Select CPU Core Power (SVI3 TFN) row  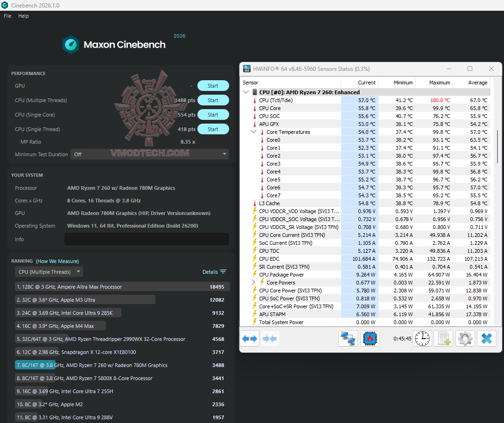[366, 291]
